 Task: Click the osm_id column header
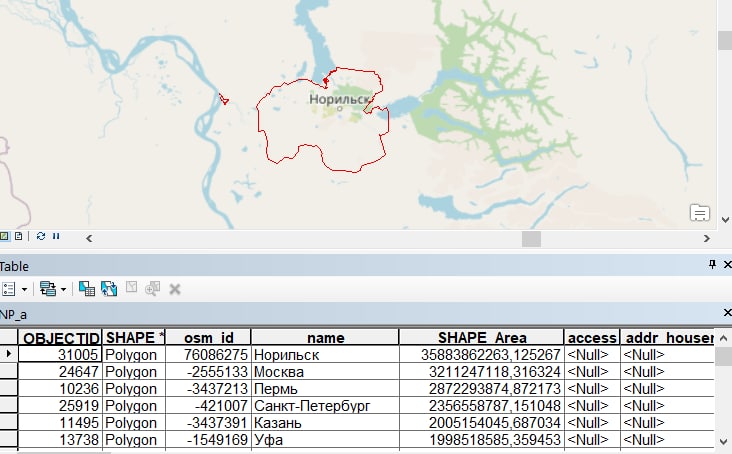[208, 337]
